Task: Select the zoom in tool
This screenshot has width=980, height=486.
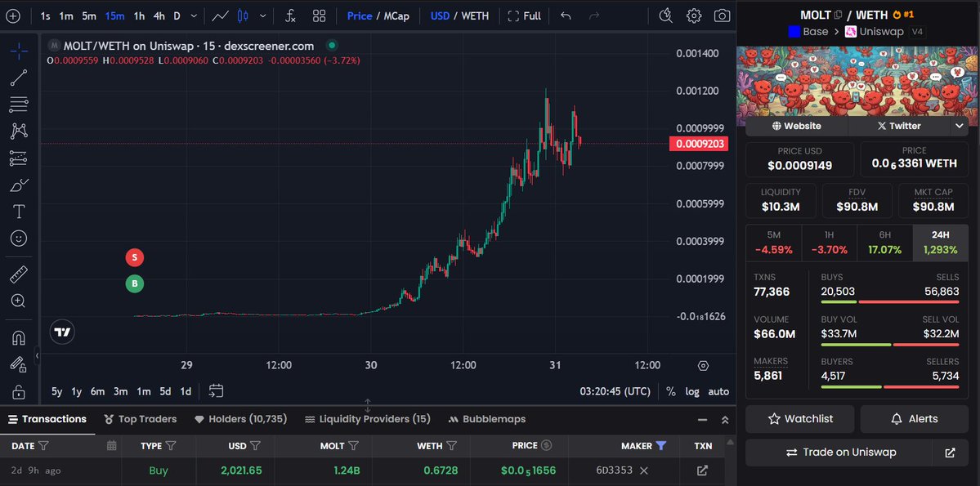Action: coord(19,301)
